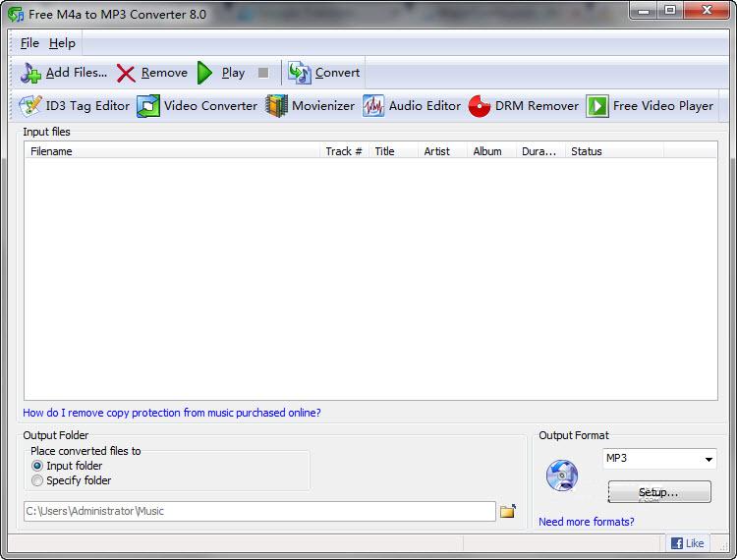Start playback with the green Play icon
The image size is (737, 560).
pyautogui.click(x=204, y=73)
